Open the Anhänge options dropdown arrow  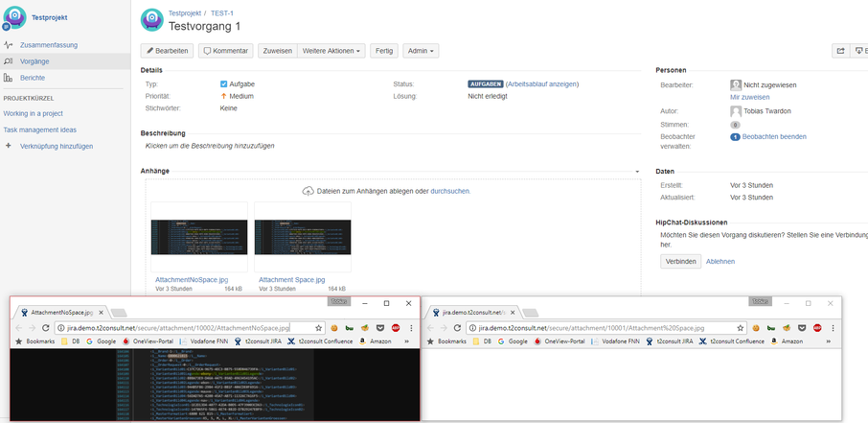click(637, 172)
